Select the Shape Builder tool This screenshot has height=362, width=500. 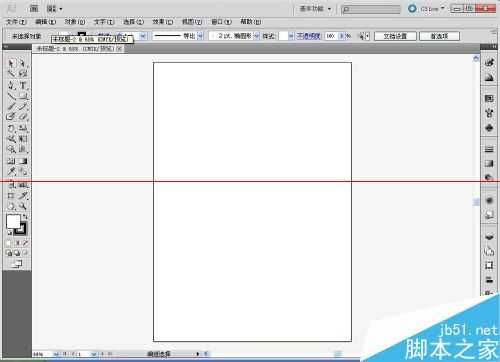click(x=11, y=149)
